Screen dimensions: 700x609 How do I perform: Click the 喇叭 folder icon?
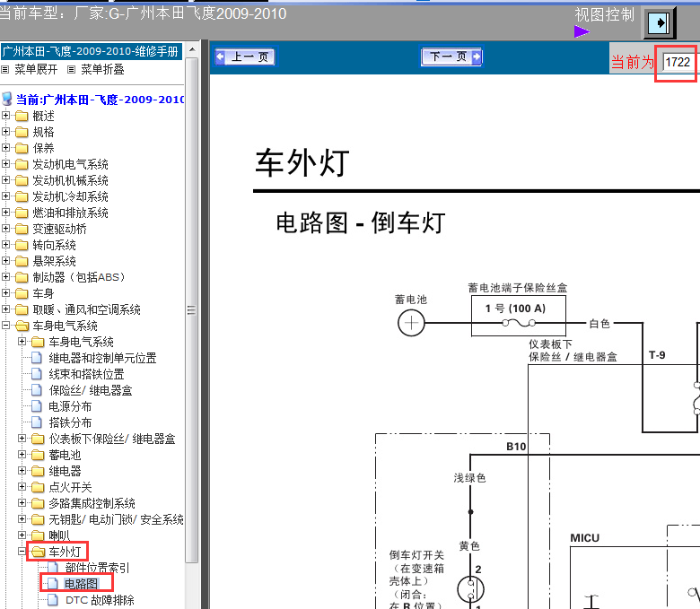click(x=38, y=535)
